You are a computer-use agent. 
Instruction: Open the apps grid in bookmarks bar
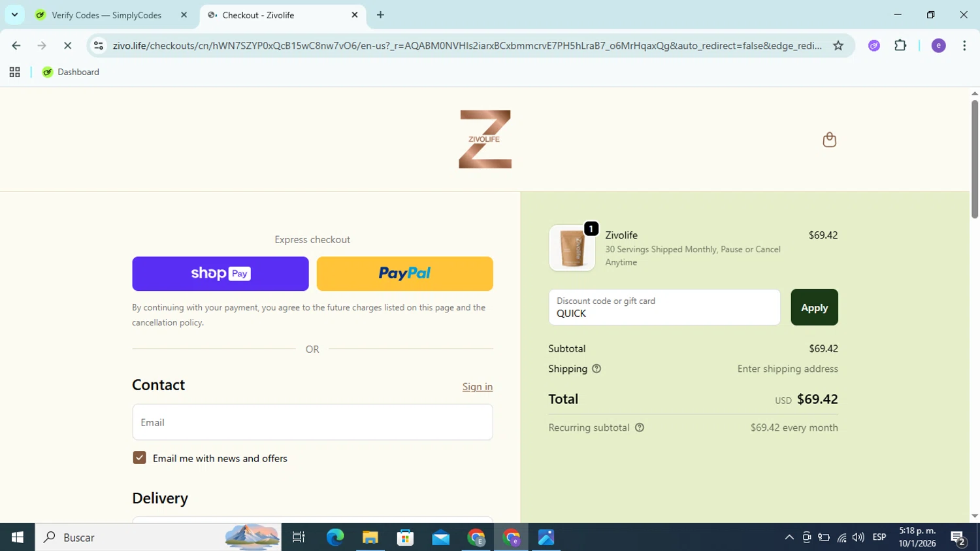14,72
